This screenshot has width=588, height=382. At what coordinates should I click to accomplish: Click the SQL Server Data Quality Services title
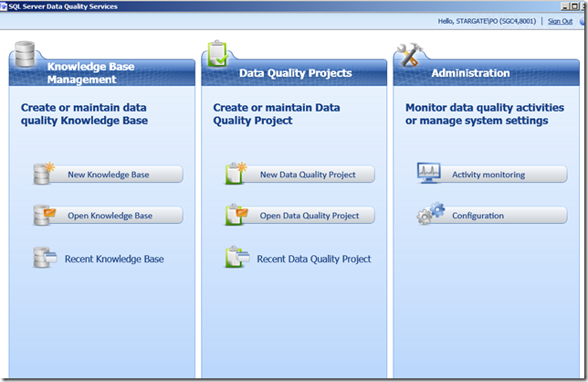(63, 6)
